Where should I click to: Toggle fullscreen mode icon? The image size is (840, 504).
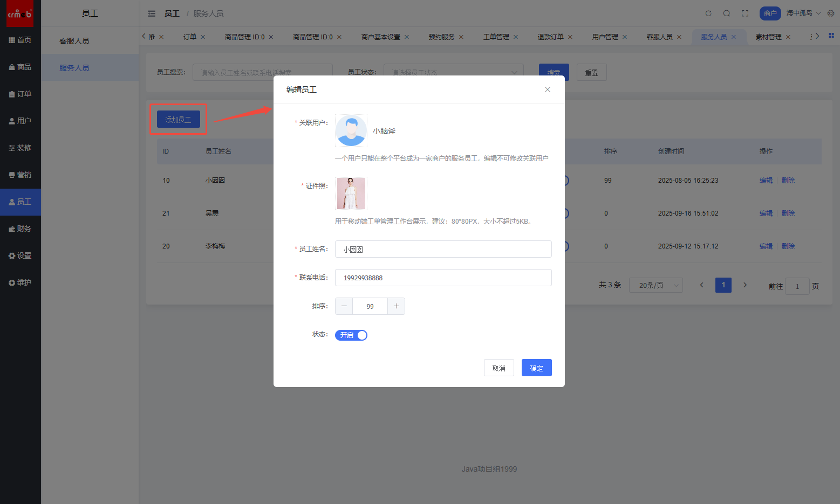point(745,13)
